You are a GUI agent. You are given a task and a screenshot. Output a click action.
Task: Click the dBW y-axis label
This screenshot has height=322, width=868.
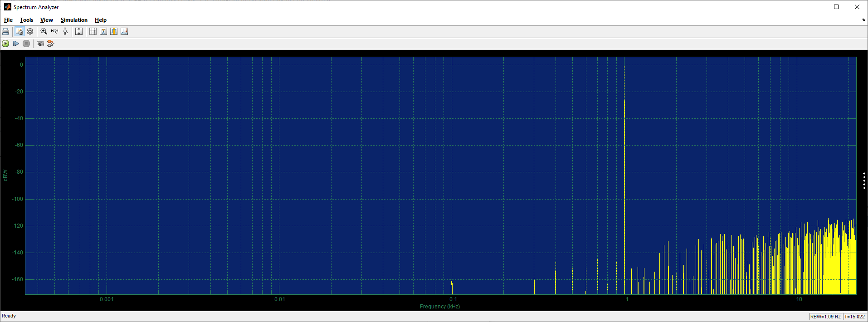click(x=5, y=175)
